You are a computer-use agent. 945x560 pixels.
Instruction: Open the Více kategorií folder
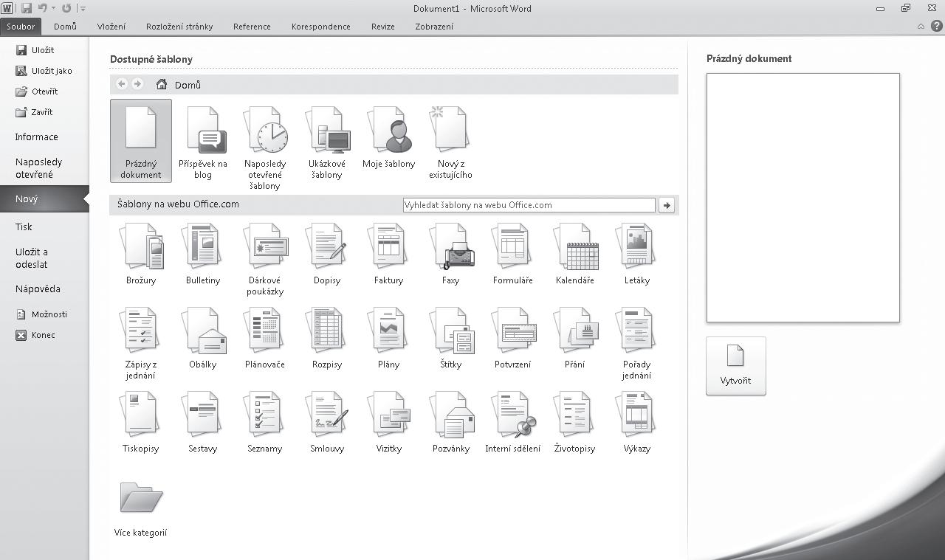pyautogui.click(x=141, y=508)
